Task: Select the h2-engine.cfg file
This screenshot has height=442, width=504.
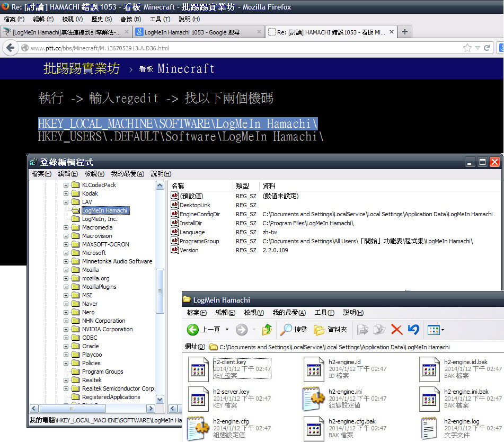Action: (x=230, y=428)
